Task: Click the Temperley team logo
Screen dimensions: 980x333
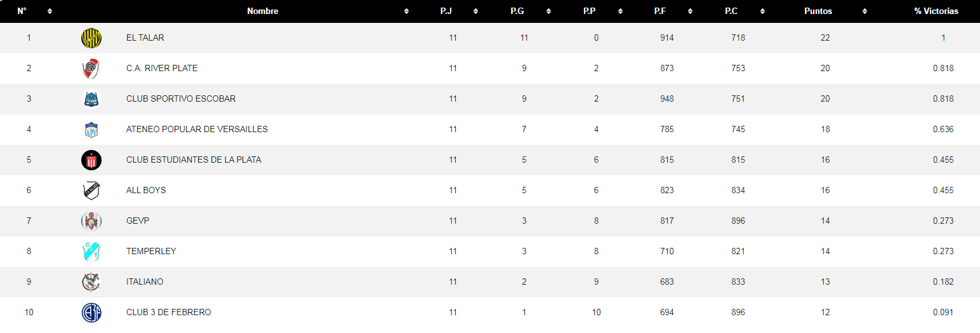Action: [x=91, y=252]
